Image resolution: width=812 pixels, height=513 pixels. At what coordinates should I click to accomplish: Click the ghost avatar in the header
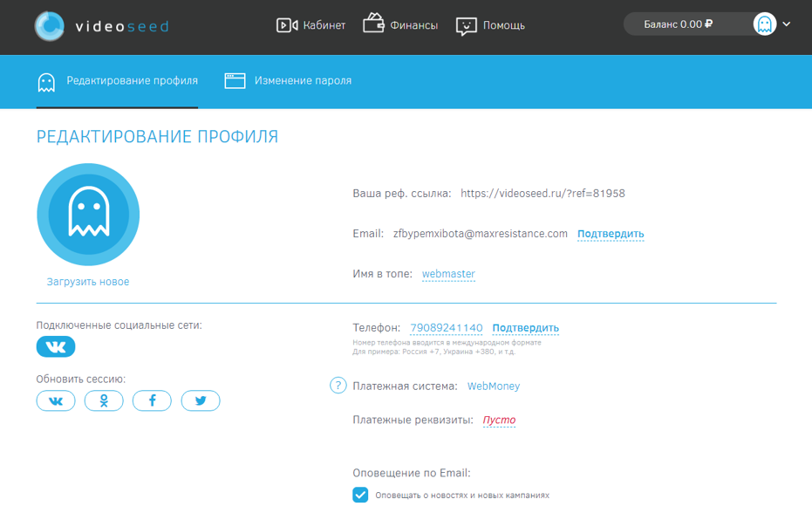pyautogui.click(x=764, y=24)
